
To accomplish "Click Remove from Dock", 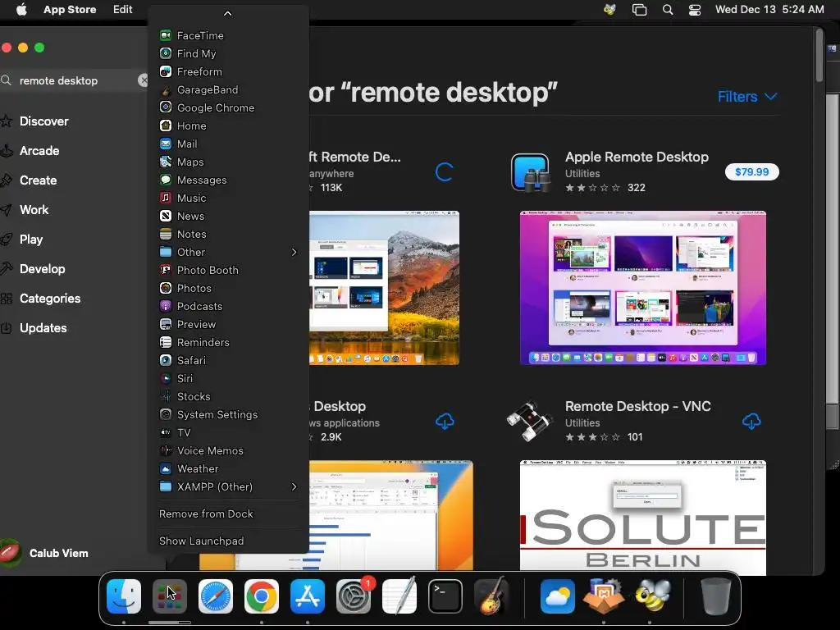I will coord(228,514).
